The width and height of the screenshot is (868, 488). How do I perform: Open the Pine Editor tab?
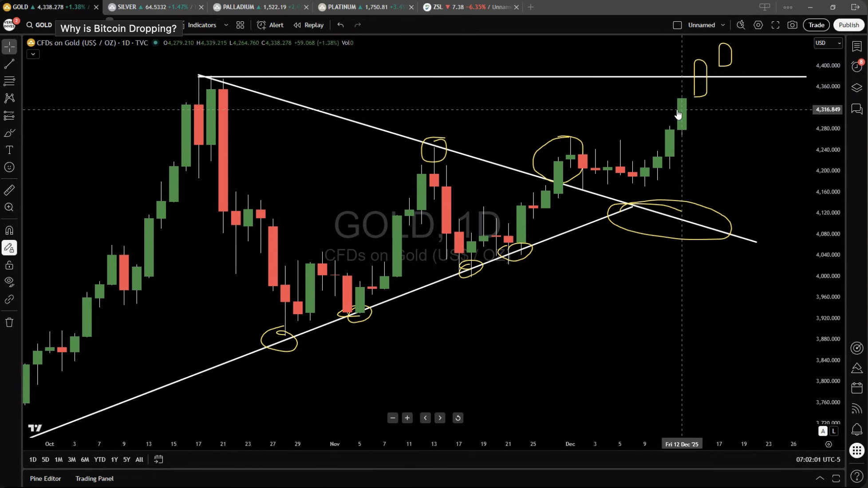[x=45, y=478]
